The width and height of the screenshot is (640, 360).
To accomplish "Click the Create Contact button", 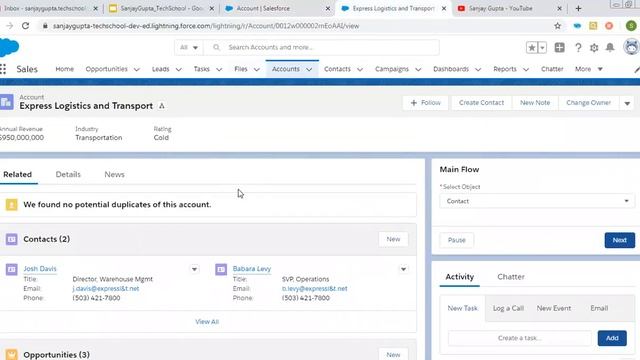I will pyautogui.click(x=481, y=103).
